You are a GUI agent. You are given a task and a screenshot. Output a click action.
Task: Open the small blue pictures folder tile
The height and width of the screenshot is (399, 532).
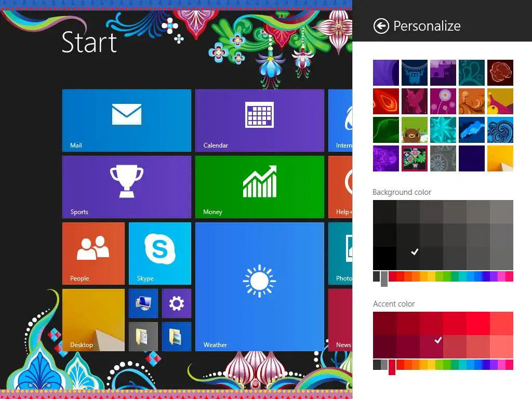pyautogui.click(x=177, y=337)
